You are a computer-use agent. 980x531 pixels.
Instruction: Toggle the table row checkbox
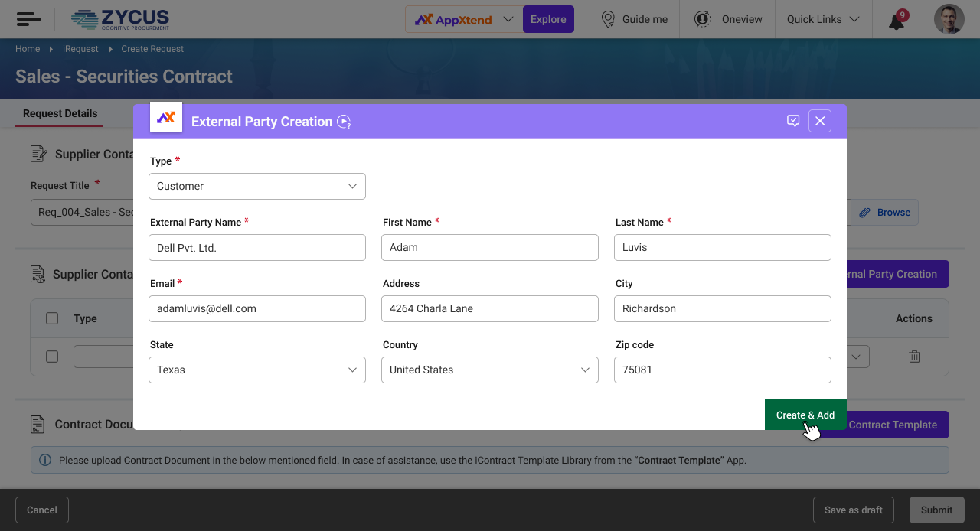click(x=52, y=357)
